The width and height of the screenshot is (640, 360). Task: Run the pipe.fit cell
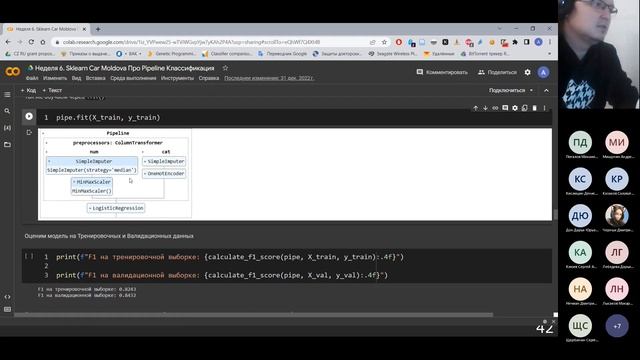pos(29,116)
